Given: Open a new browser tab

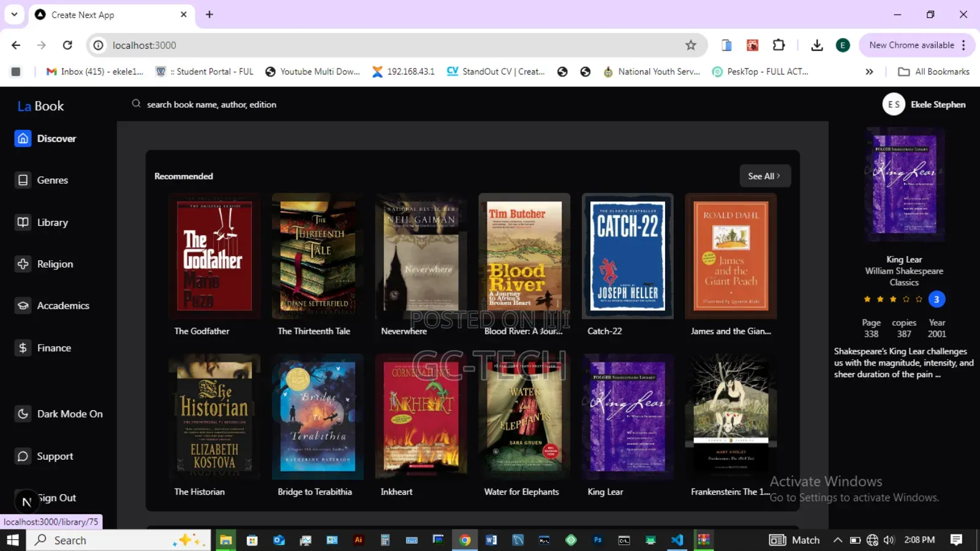Looking at the screenshot, I should click(209, 14).
